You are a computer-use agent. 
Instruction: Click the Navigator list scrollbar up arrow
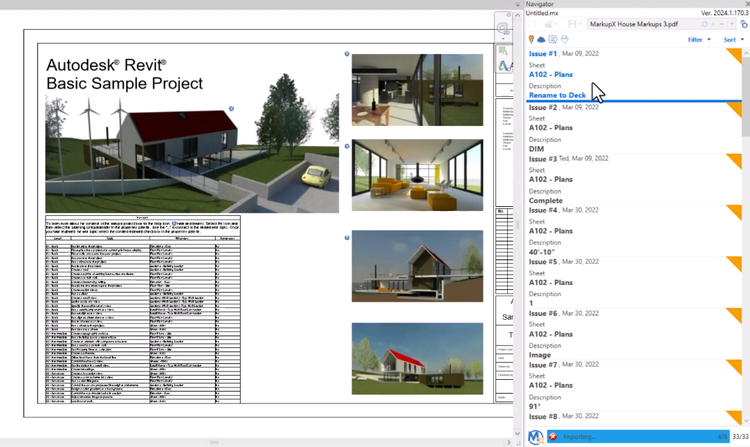coord(746,53)
